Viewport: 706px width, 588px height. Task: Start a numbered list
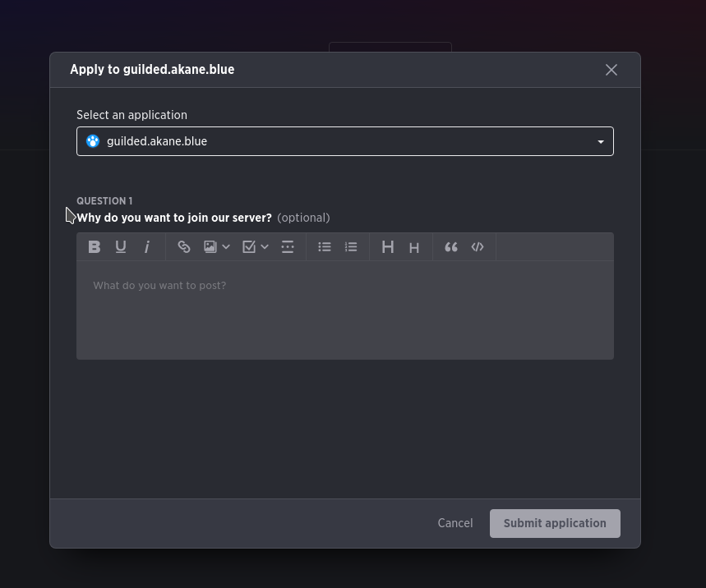[351, 247]
